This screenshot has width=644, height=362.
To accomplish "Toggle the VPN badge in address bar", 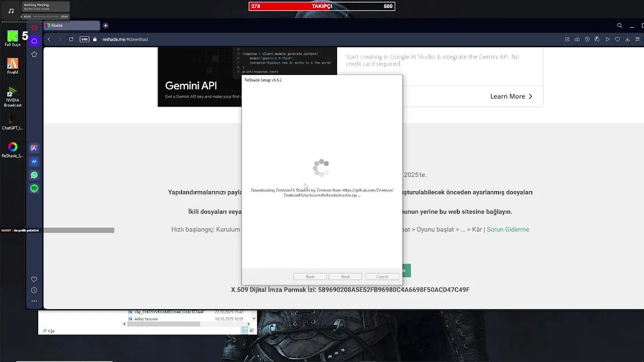I will click(85, 39).
